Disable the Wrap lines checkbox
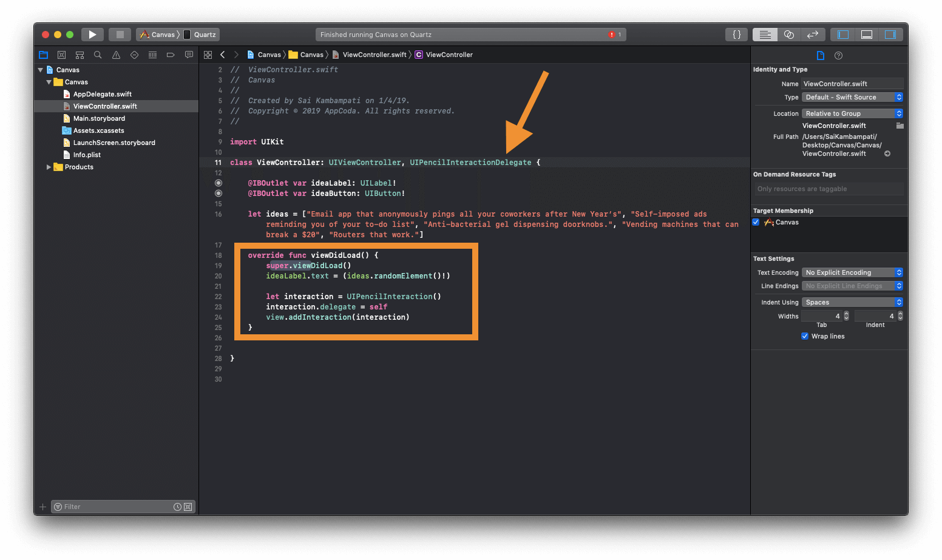 pyautogui.click(x=805, y=336)
